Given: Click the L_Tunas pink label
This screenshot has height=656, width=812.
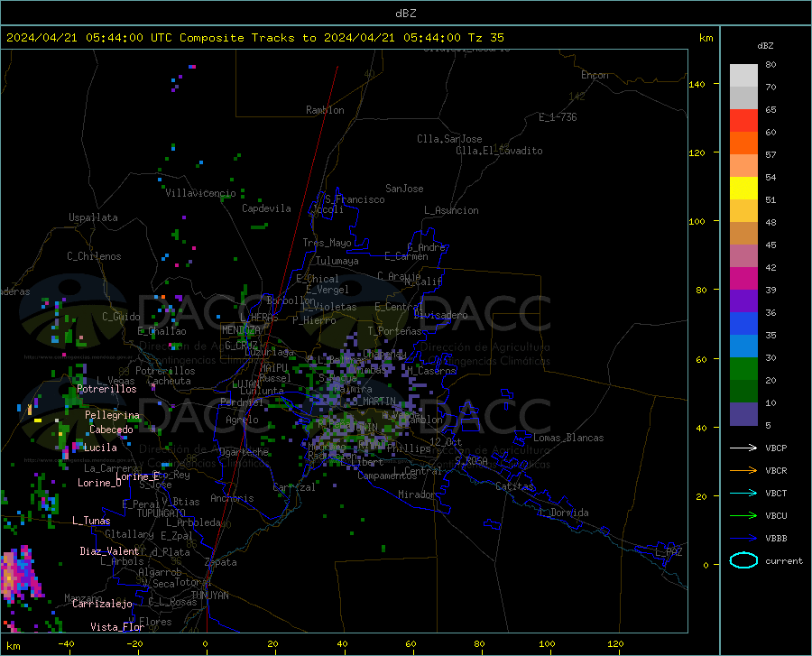Looking at the screenshot, I should [91, 521].
